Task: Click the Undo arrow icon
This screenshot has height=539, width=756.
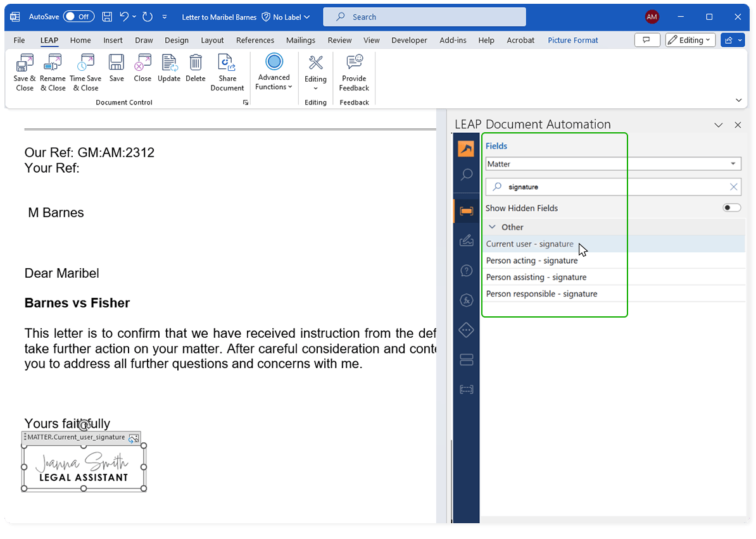Action: click(124, 16)
